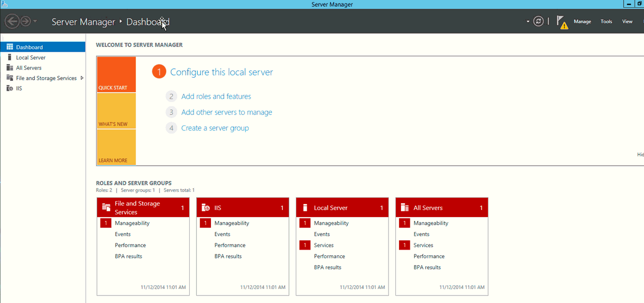Viewport: 644px width, 303px height.
Task: Click the "Roles: 2" summary text
Action: 104,191
